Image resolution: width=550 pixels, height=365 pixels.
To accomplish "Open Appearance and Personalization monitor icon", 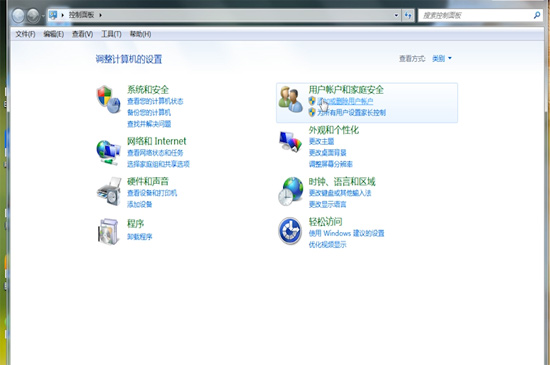I will 290,141.
